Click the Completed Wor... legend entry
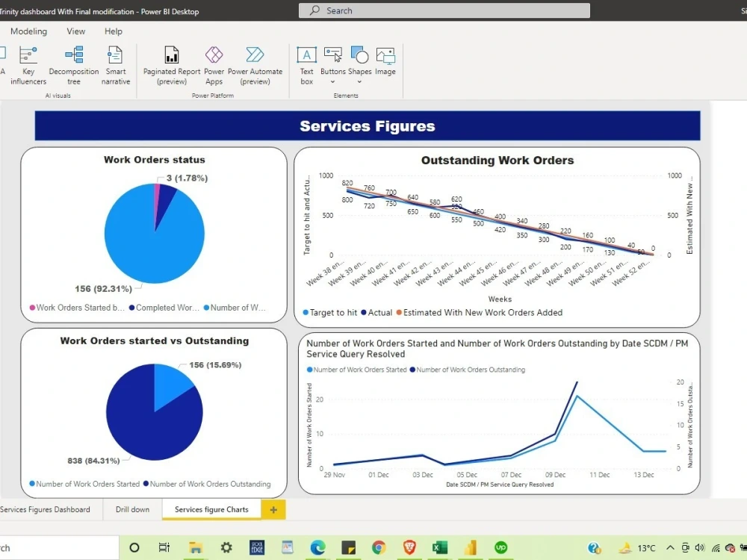The height and width of the screenshot is (560, 747). tap(164, 308)
